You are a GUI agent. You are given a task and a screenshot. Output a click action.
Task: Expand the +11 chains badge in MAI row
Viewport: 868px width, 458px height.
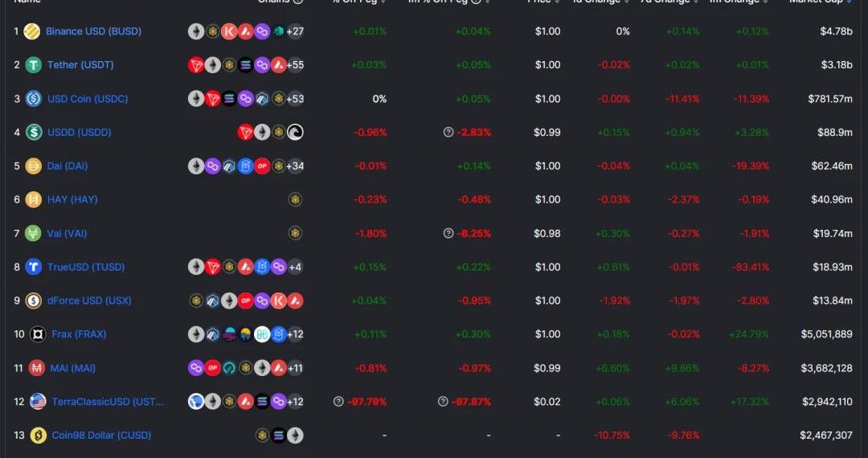[x=295, y=368]
